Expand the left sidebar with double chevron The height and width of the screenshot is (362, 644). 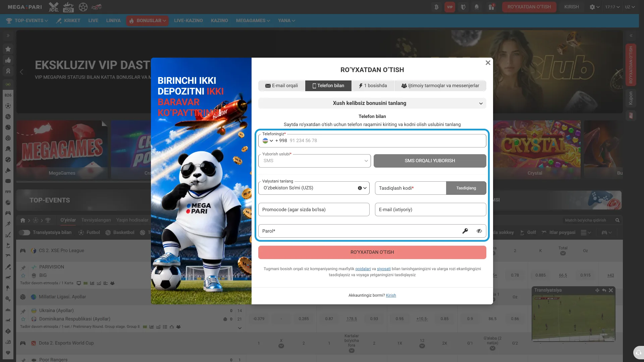[x=8, y=36]
